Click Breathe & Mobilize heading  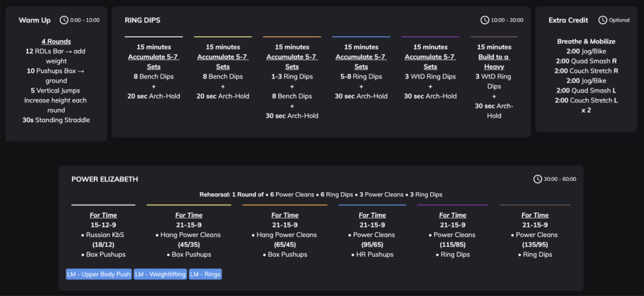coord(586,41)
